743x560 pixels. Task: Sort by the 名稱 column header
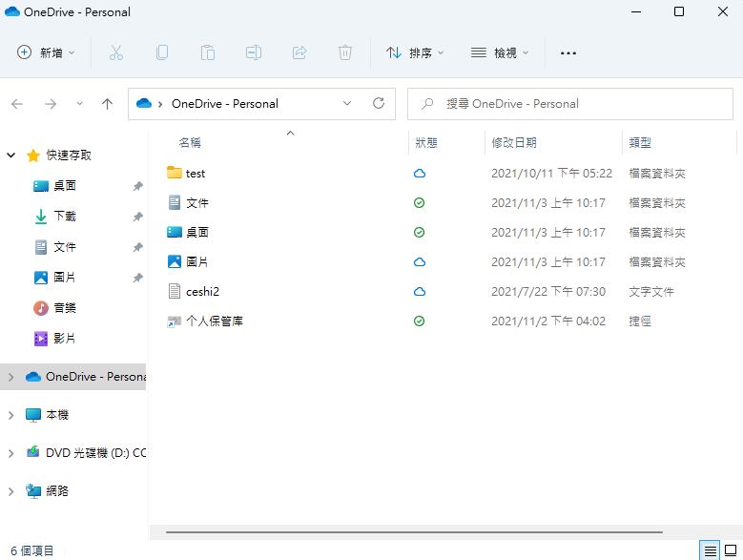click(190, 142)
